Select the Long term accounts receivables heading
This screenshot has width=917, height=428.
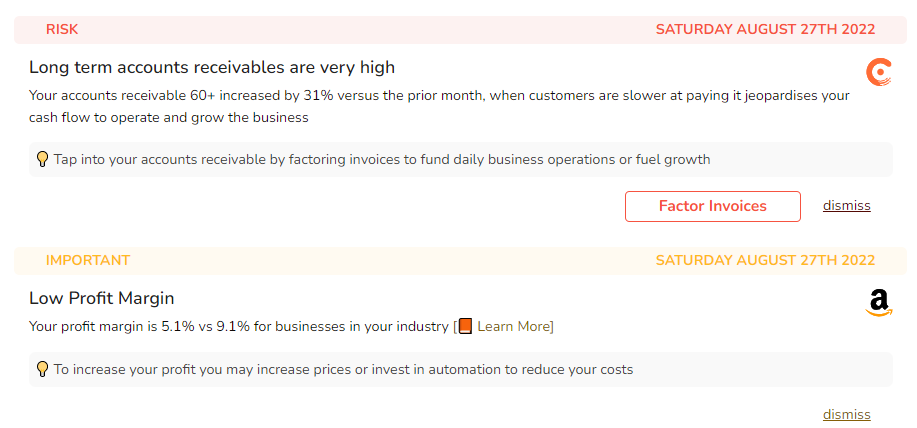tap(212, 67)
